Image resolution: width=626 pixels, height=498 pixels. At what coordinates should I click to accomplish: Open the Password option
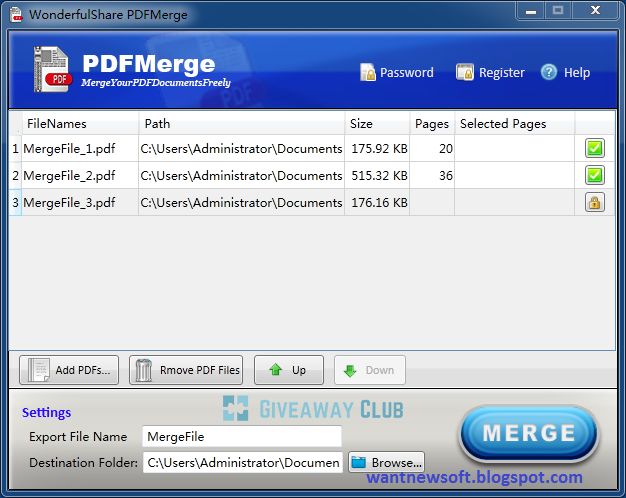point(397,72)
